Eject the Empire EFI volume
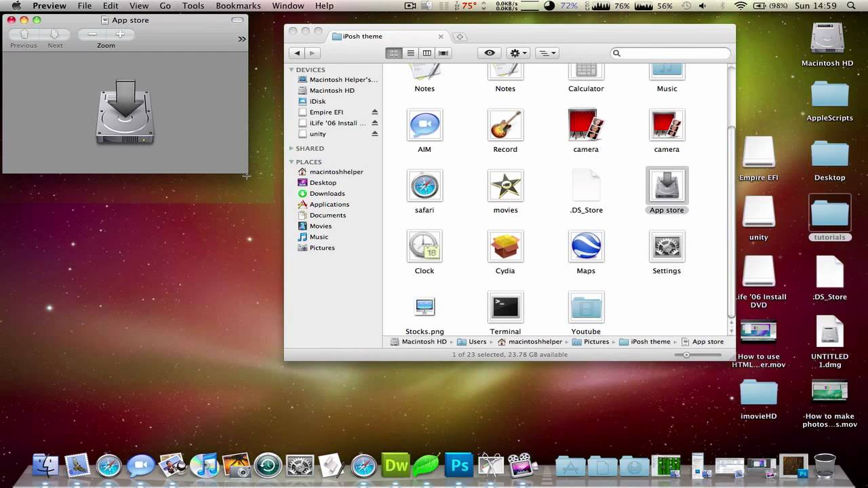The width and height of the screenshot is (868, 488). (x=374, y=112)
